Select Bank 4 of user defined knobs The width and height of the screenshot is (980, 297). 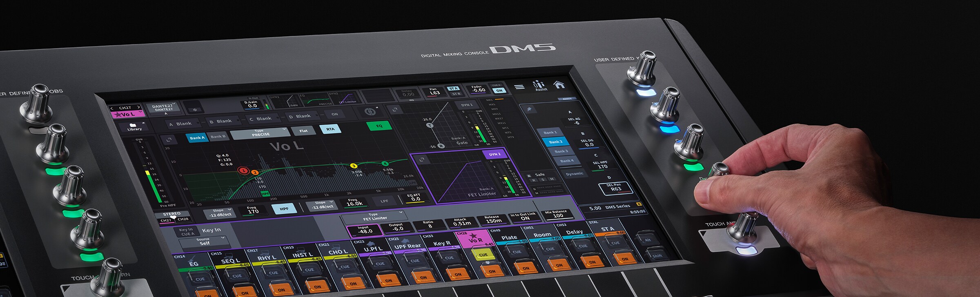click(567, 161)
